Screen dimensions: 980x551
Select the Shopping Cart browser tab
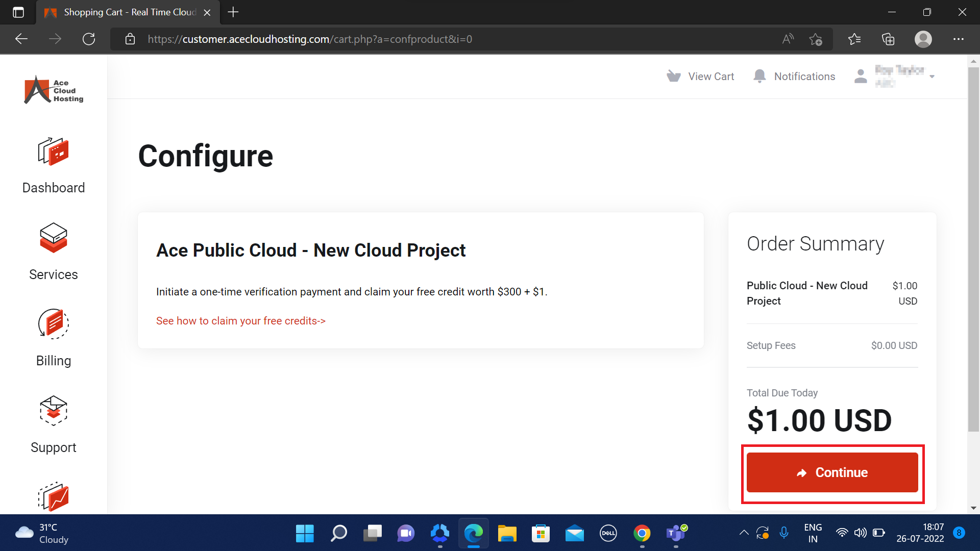[x=128, y=12]
